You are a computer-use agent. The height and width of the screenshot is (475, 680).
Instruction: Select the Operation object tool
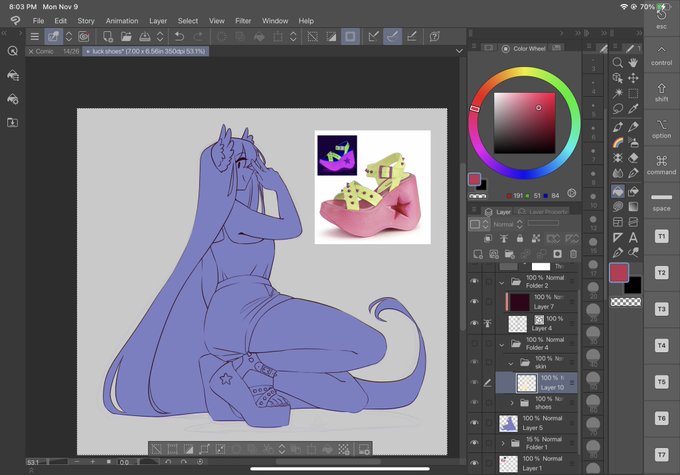(618, 78)
